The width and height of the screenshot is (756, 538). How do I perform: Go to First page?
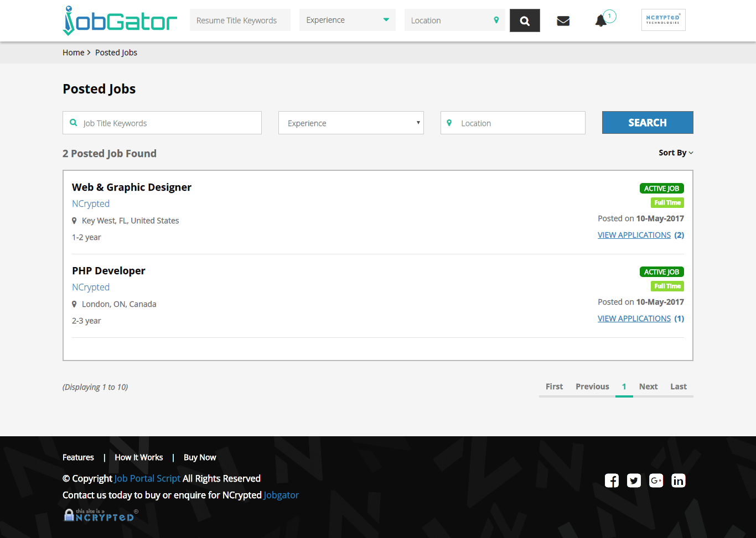point(554,386)
